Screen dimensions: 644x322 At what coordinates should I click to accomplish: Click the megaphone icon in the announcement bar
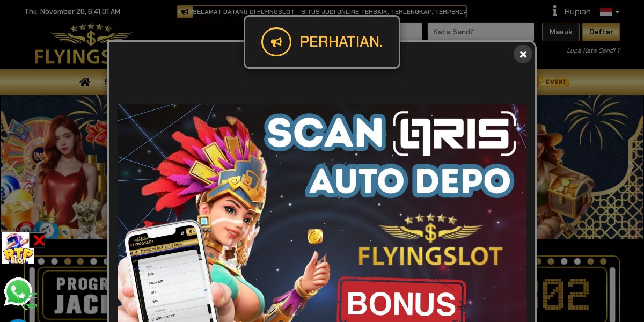pyautogui.click(x=185, y=12)
